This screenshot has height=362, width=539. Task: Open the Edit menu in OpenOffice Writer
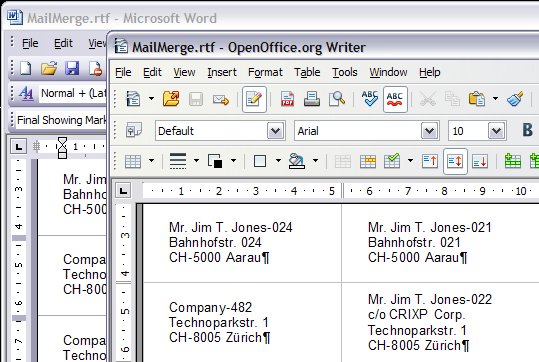coord(152,72)
